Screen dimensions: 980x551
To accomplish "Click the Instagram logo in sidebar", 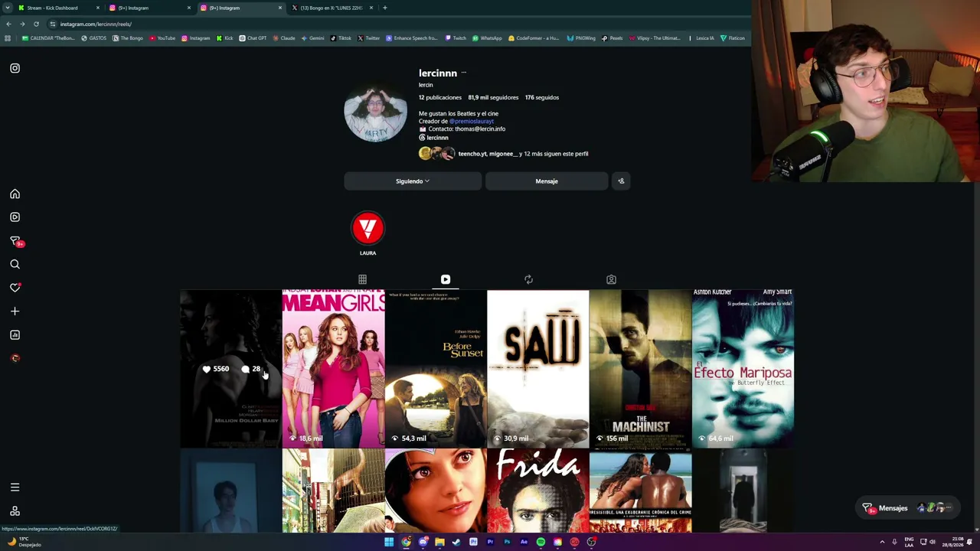I will point(15,68).
